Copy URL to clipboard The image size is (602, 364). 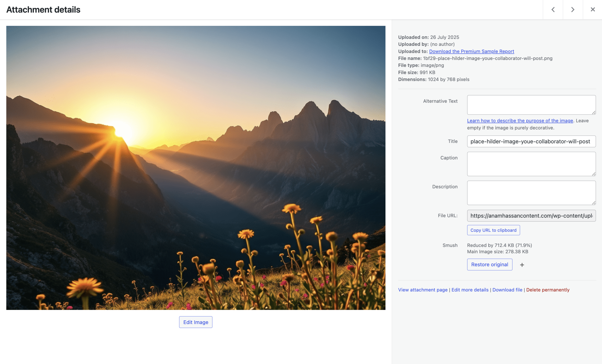pos(493,230)
